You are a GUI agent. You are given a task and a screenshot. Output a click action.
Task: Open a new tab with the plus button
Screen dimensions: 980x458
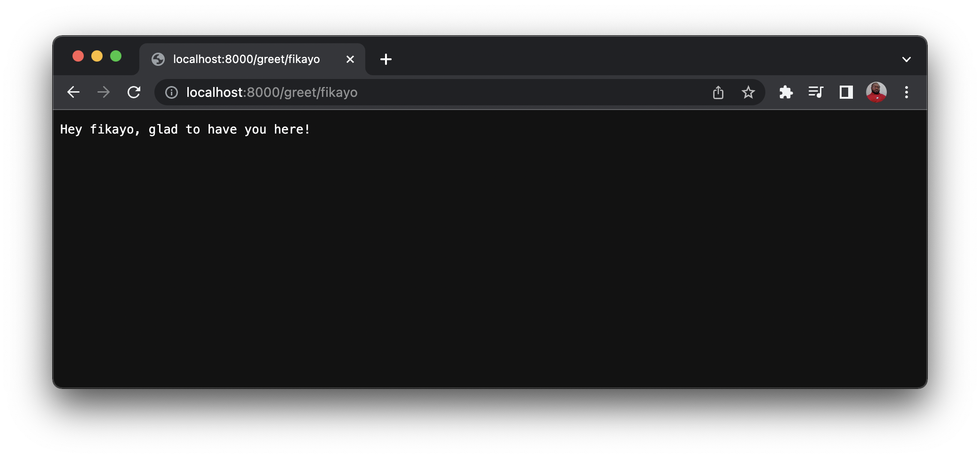(x=386, y=59)
